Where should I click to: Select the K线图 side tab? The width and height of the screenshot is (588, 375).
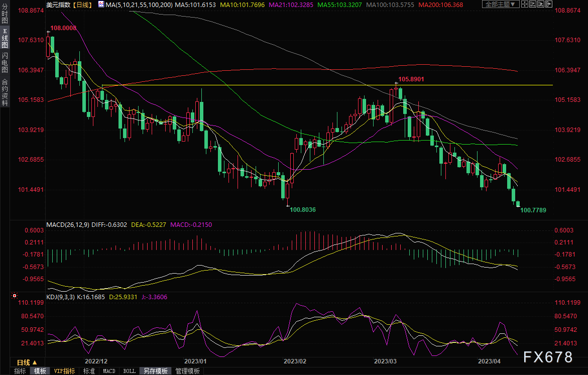(5, 38)
